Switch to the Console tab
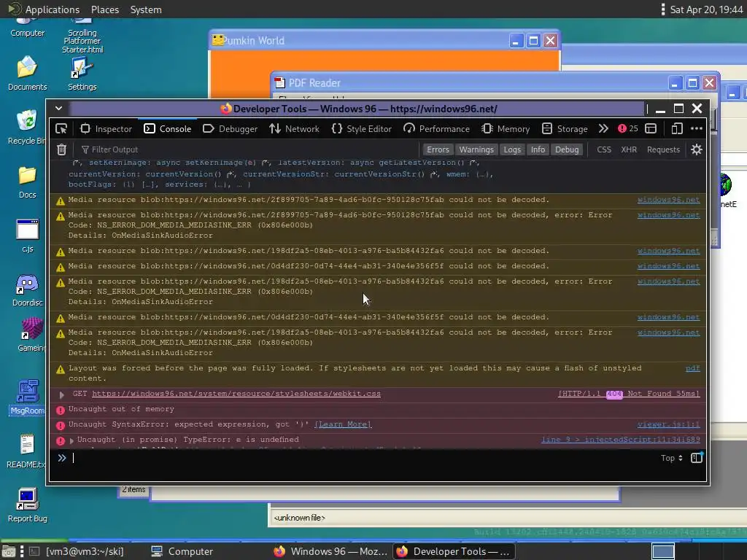The width and height of the screenshot is (747, 560). 168,128
